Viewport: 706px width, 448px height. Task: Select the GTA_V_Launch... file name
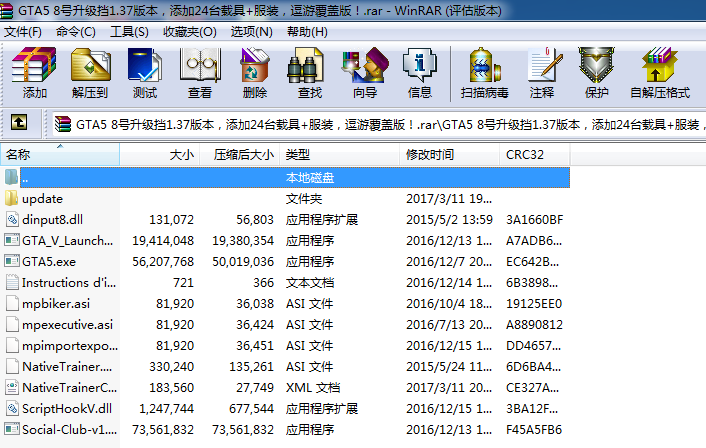68,240
